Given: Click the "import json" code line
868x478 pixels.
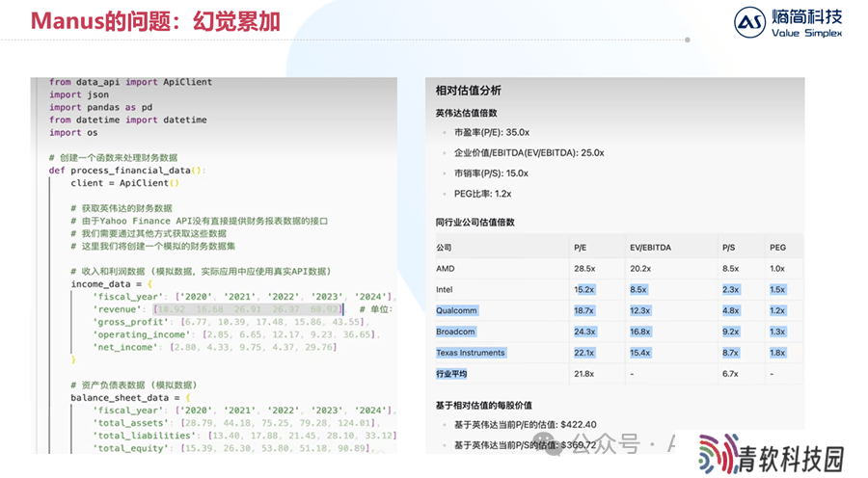Looking at the screenshot, I should pos(79,94).
